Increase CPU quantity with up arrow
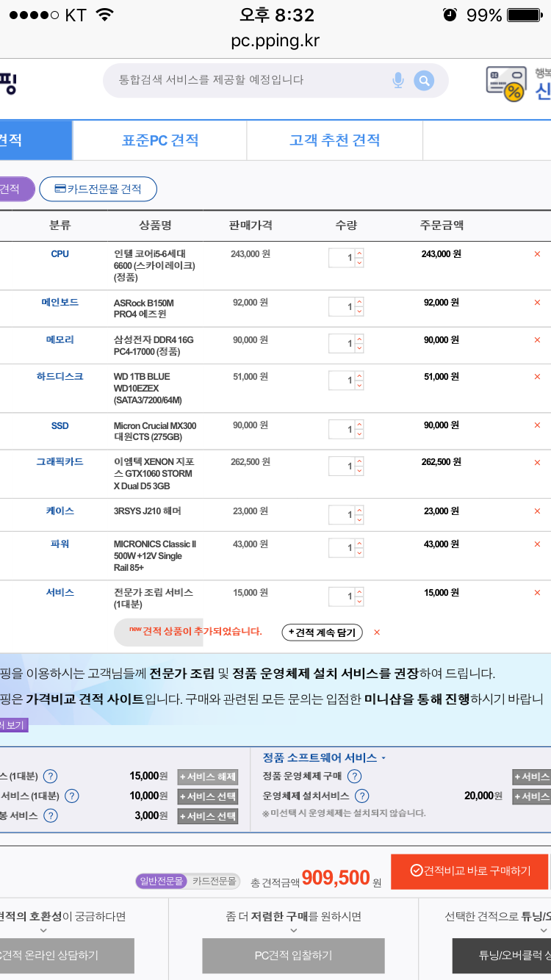Screen dimensions: 551x980 359,253
